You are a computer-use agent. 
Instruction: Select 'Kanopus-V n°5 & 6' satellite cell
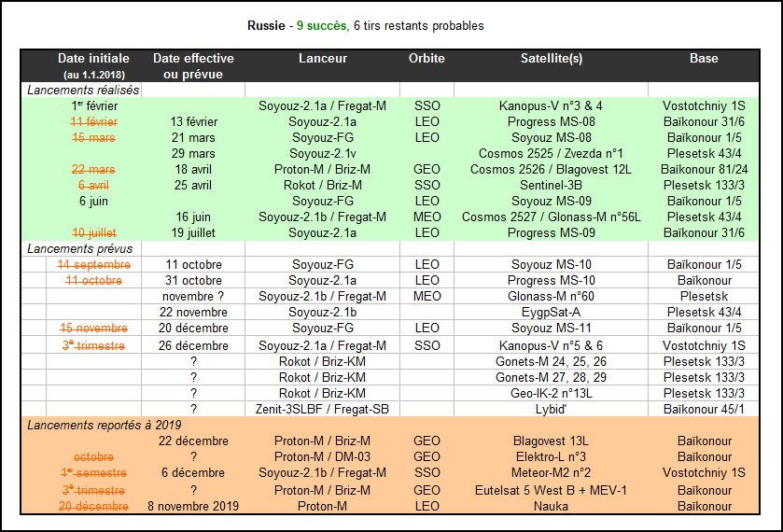pyautogui.click(x=551, y=345)
